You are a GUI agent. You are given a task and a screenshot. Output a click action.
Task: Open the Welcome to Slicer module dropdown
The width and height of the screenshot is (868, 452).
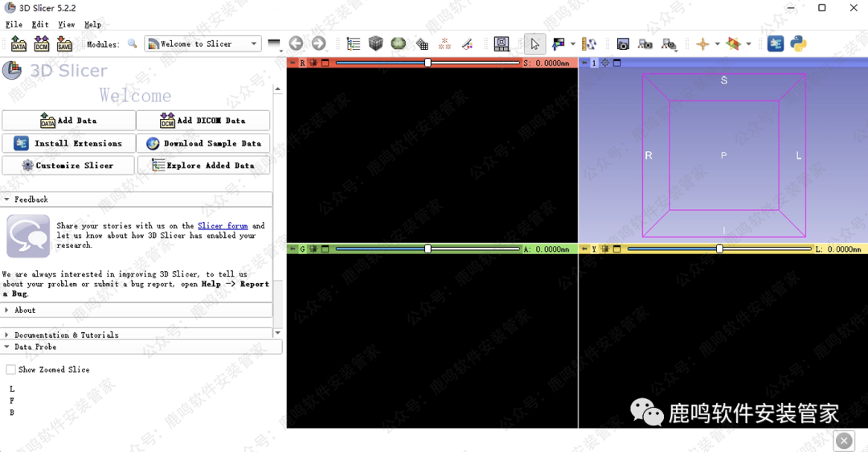coord(203,44)
